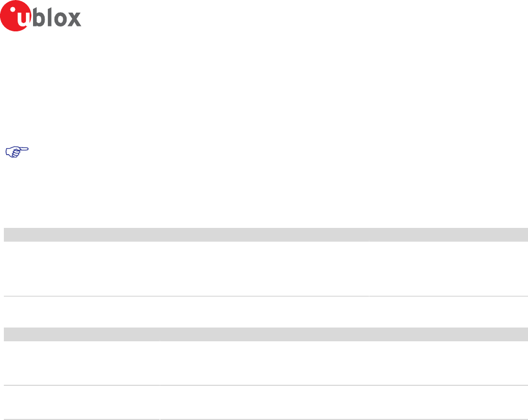This screenshot has height=420, width=528.
Task: Select the lower table's gray header bar
Action: coord(266,334)
